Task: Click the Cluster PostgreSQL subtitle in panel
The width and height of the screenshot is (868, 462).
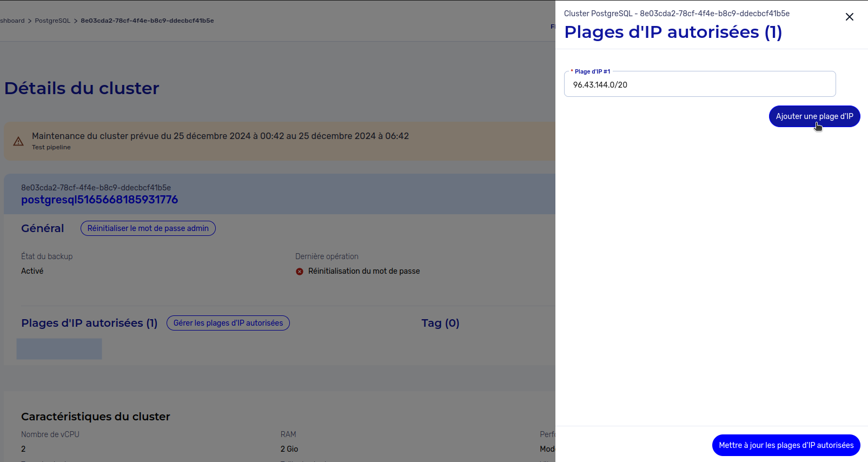Action: (677, 14)
